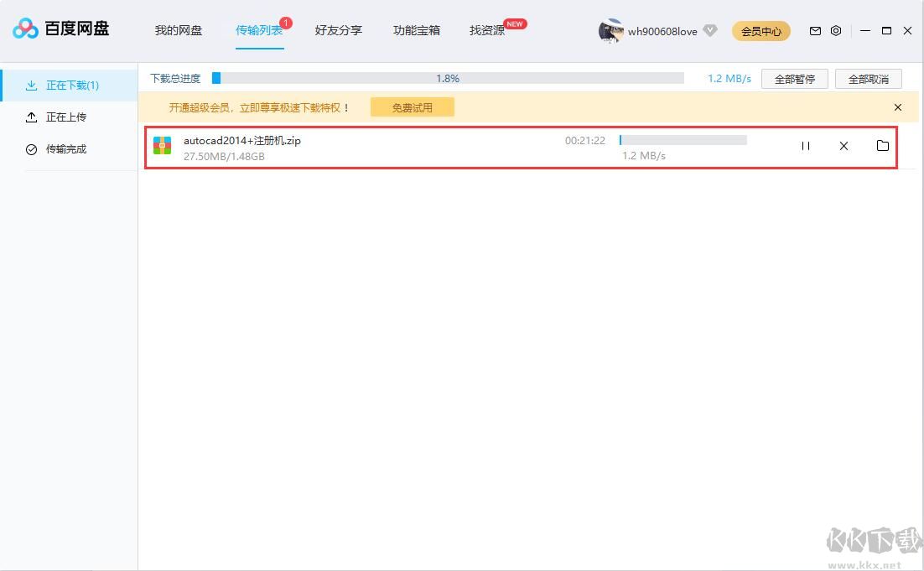924x571 pixels.
Task: Switch to the 好友分享 tab
Action: (x=338, y=30)
